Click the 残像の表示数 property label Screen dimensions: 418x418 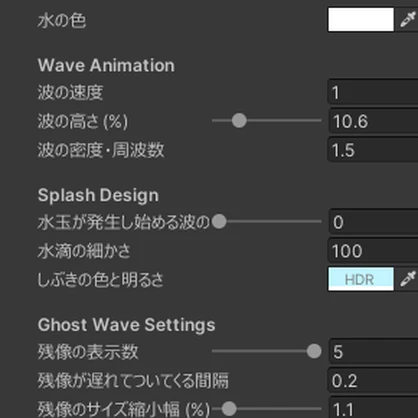pyautogui.click(x=88, y=352)
